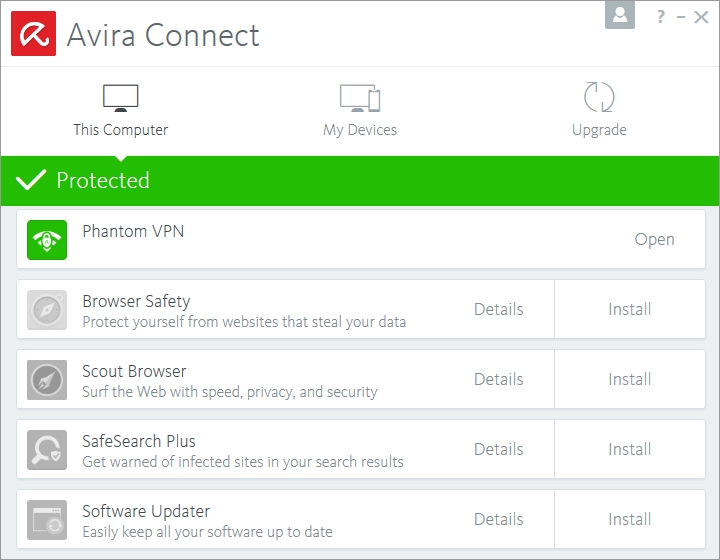Install Software Updater

tap(630, 519)
